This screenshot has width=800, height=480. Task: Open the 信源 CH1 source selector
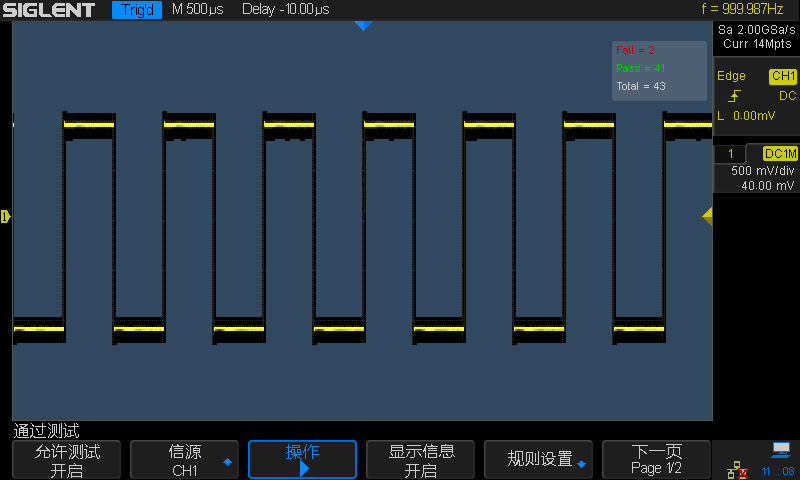[x=184, y=460]
